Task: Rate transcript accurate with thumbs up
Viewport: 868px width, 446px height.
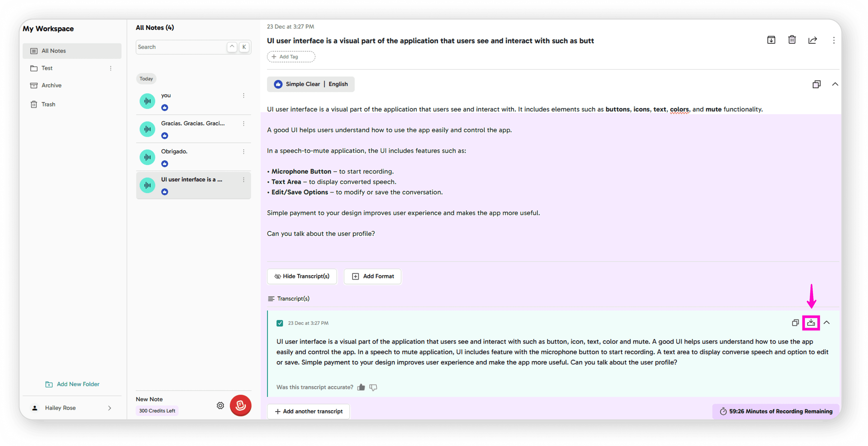Action: pos(361,387)
